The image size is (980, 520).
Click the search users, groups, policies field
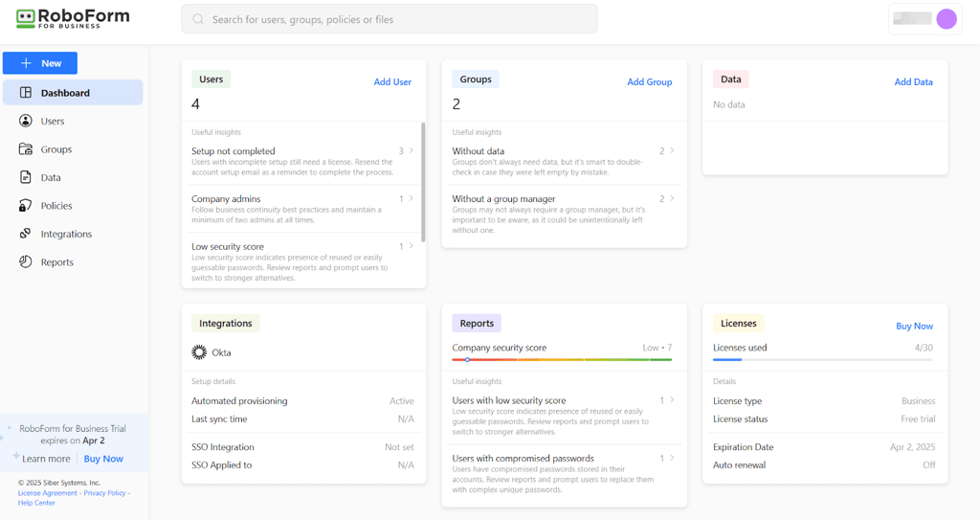point(390,19)
